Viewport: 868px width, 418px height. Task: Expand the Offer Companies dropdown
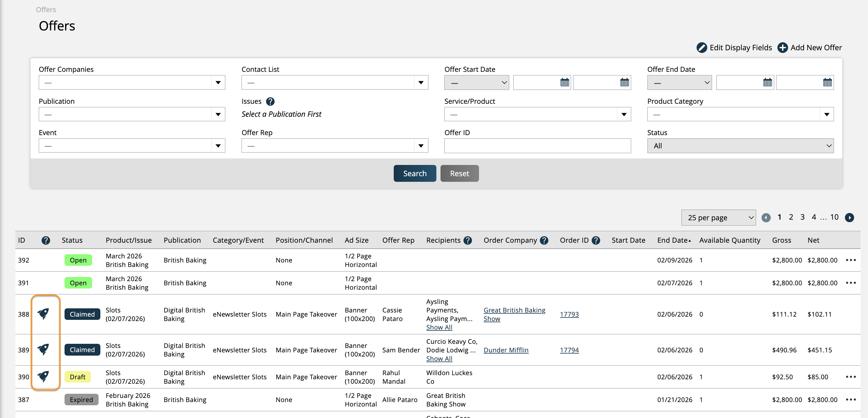(x=218, y=82)
